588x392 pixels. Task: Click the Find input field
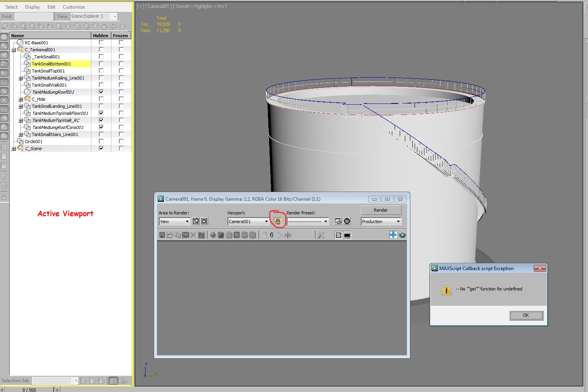click(34, 16)
